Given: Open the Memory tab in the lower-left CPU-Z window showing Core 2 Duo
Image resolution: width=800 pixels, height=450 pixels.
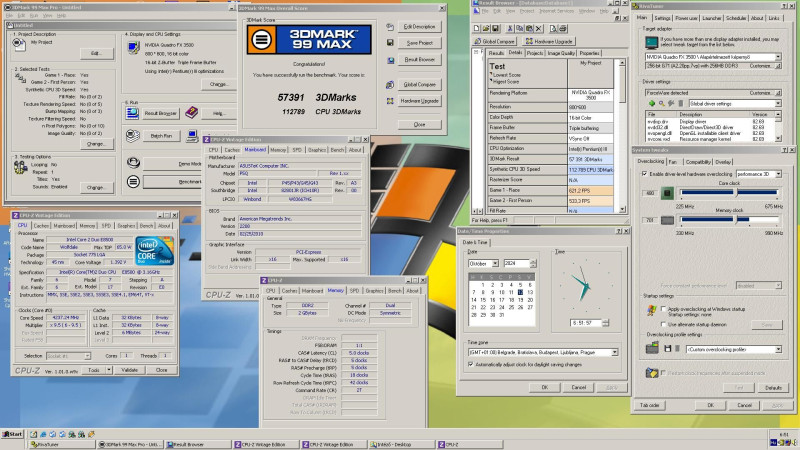Looking at the screenshot, I should (87, 226).
